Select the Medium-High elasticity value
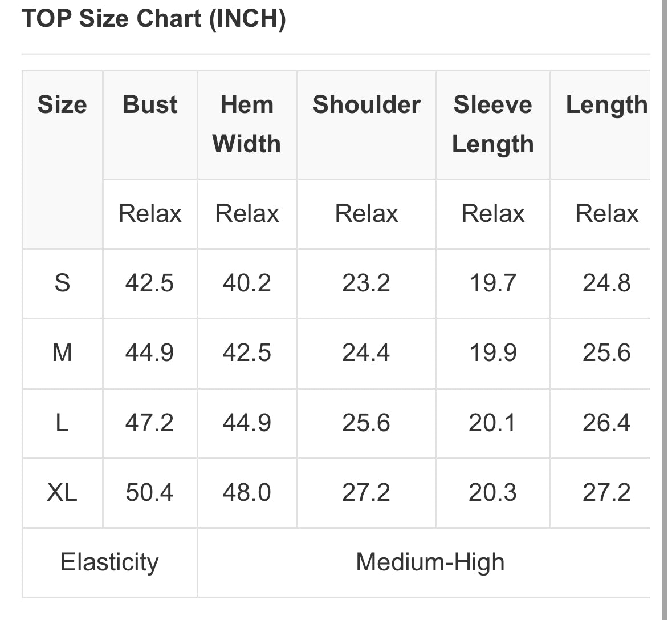This screenshot has width=672, height=620. click(x=430, y=562)
